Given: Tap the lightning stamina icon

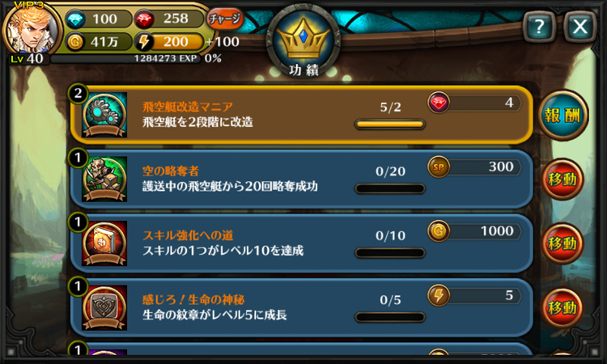Looking at the screenshot, I should pyautogui.click(x=144, y=42).
